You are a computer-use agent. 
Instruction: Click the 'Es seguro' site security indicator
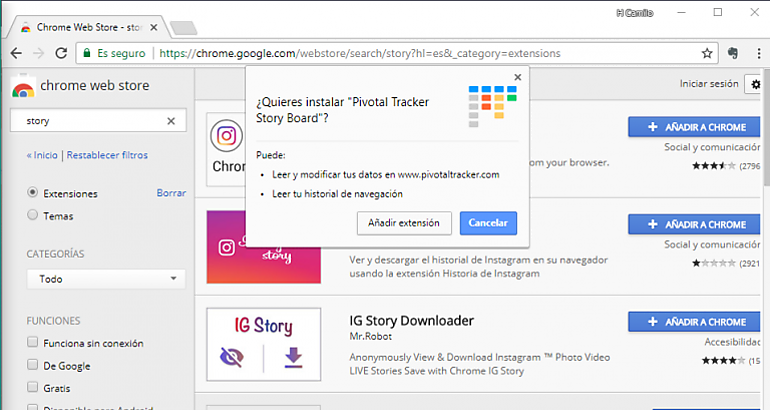point(114,53)
